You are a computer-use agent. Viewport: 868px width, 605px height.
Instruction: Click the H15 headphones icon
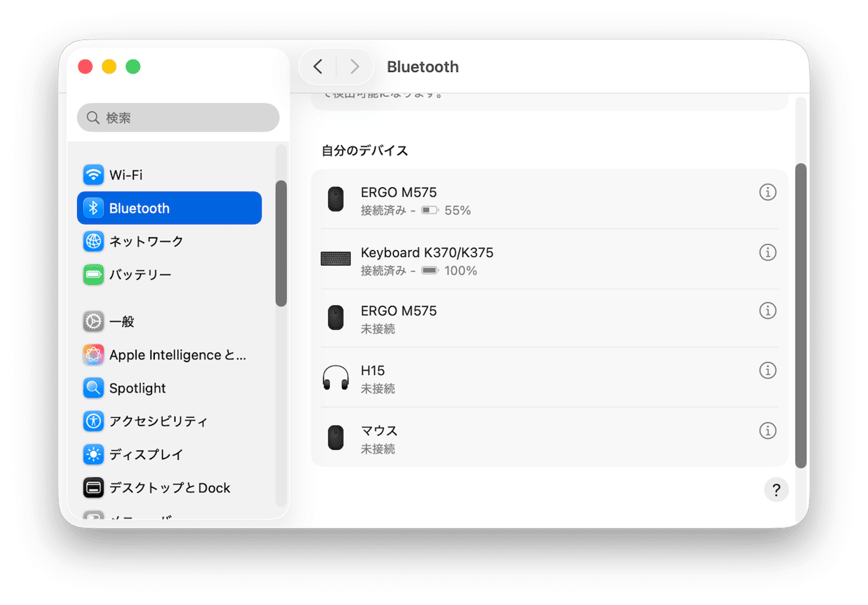335,378
